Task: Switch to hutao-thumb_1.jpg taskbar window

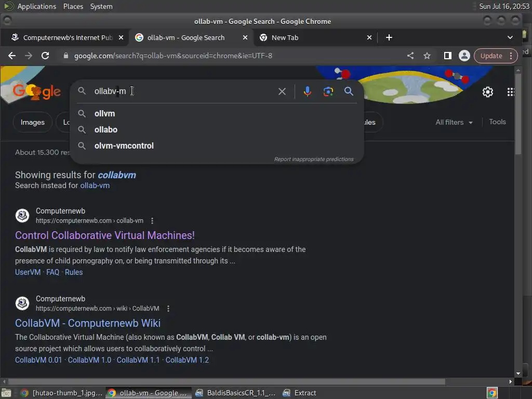Action: [61, 393]
